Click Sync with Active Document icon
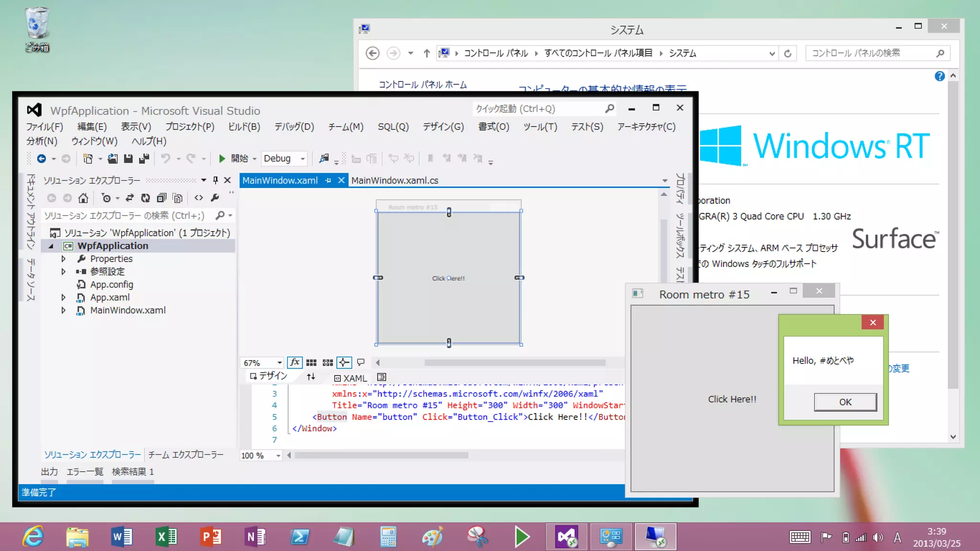980x551 pixels. click(x=130, y=198)
